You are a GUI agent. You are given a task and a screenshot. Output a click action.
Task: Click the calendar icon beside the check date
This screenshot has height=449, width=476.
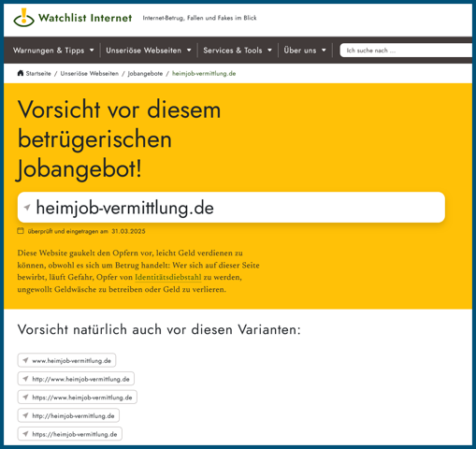point(21,231)
